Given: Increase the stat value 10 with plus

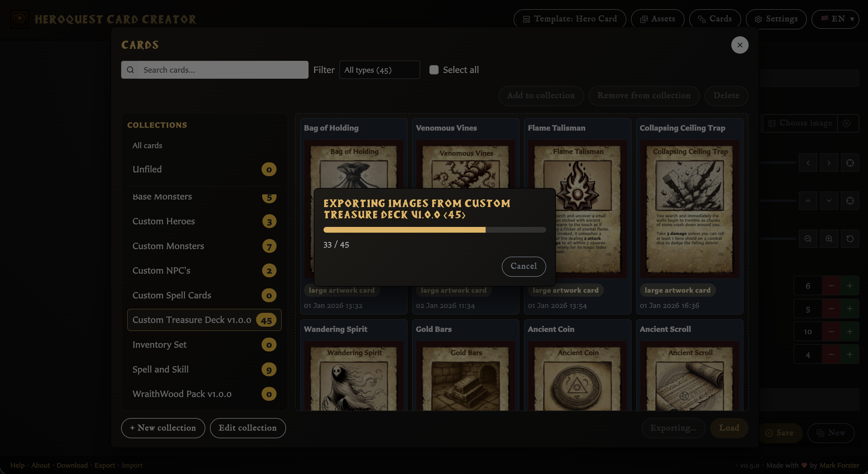Looking at the screenshot, I should tap(850, 332).
